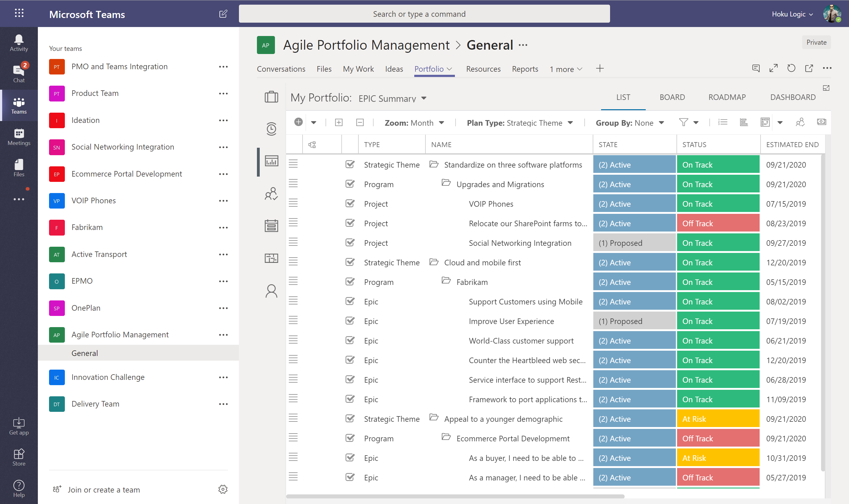The height and width of the screenshot is (504, 849).
Task: Open Files in left sidebar
Action: click(19, 168)
